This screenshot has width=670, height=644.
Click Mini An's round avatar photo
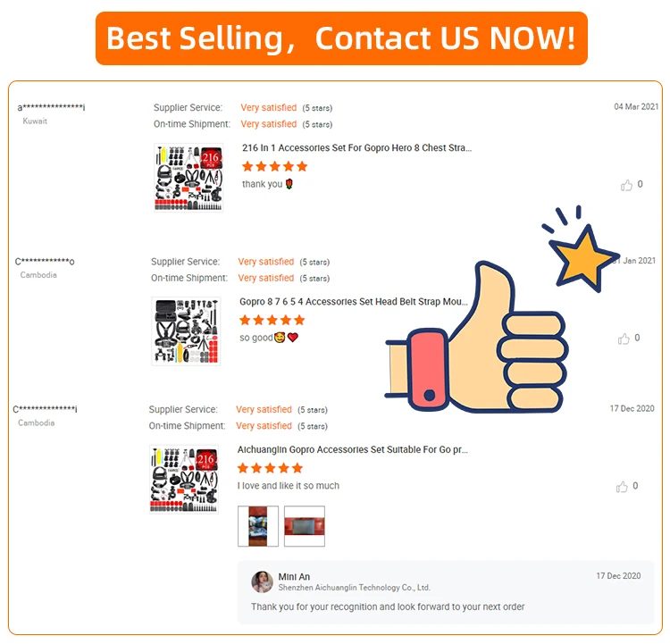click(262, 581)
